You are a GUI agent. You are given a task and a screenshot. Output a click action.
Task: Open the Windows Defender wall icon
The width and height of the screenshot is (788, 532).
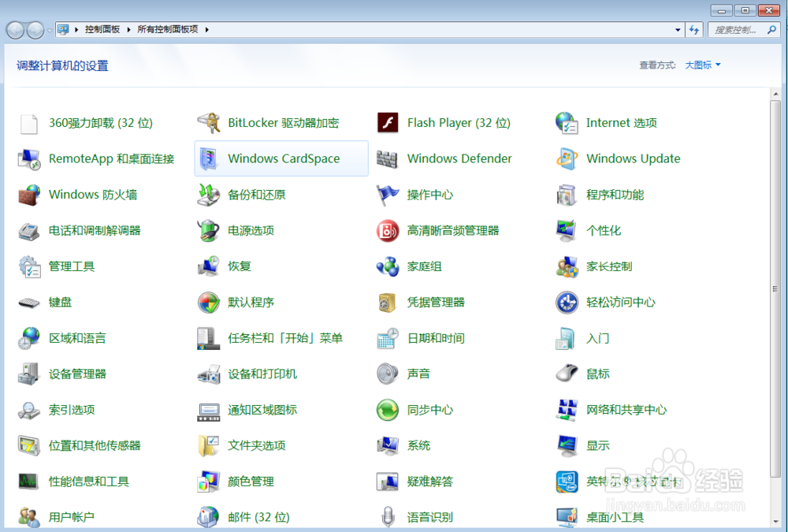[x=388, y=159]
